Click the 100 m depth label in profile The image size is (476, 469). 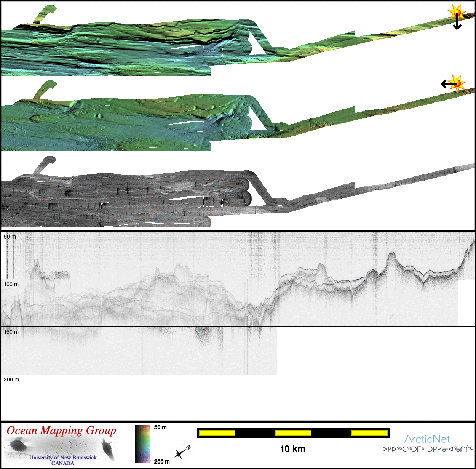[x=11, y=284]
